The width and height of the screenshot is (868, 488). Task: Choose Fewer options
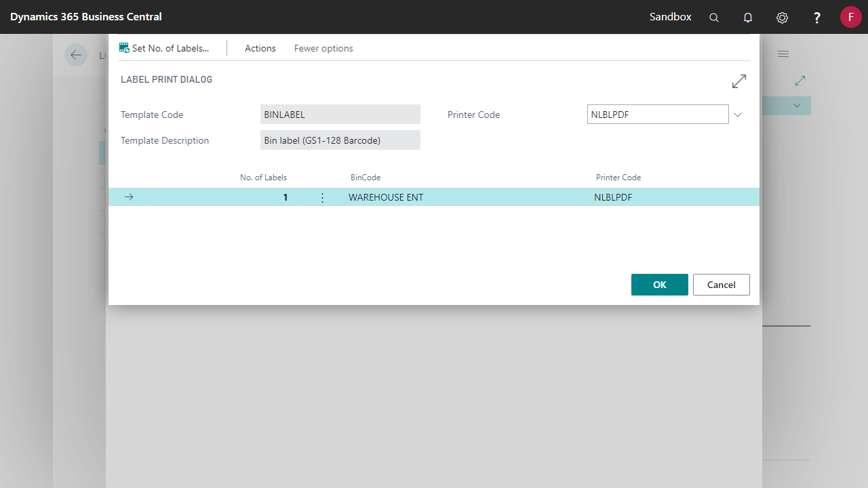(x=323, y=48)
